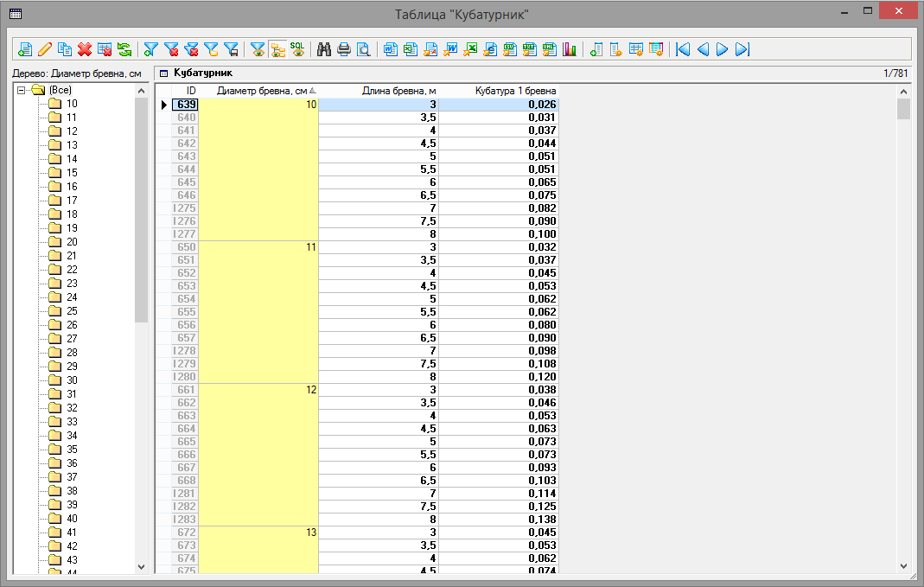
Task: Collapse the (Все) root tree node
Action: 22,90
